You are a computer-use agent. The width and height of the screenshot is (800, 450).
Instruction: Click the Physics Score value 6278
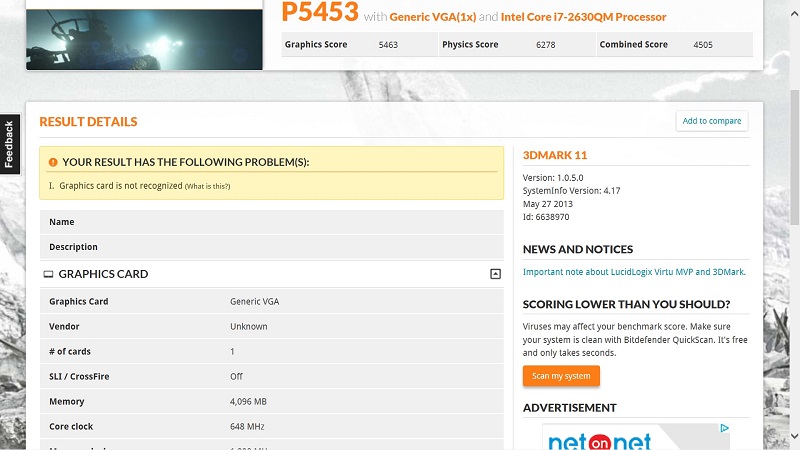point(545,45)
